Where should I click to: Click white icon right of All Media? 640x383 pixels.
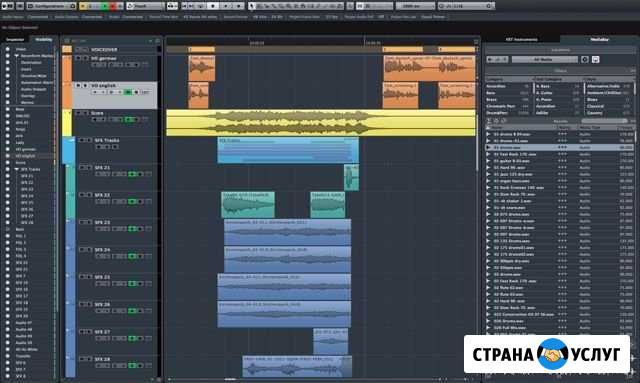pos(596,59)
